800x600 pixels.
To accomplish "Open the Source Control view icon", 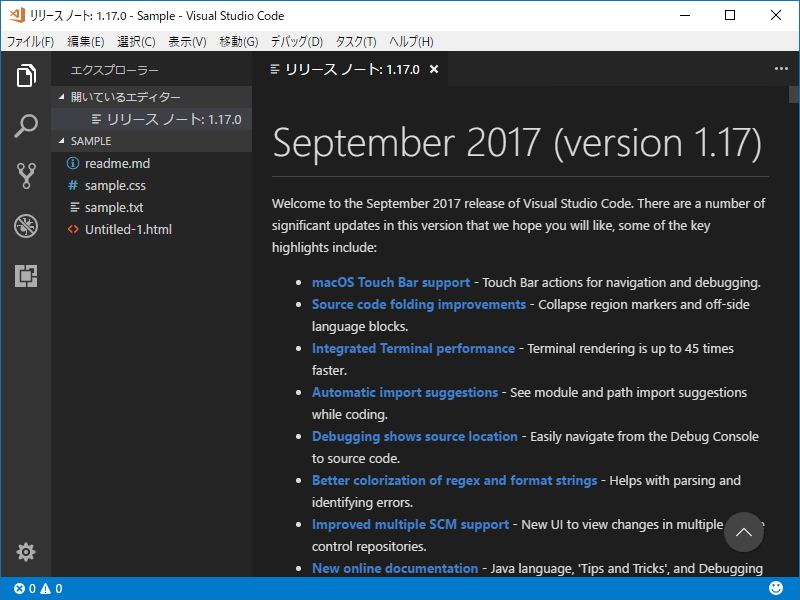I will [26, 174].
